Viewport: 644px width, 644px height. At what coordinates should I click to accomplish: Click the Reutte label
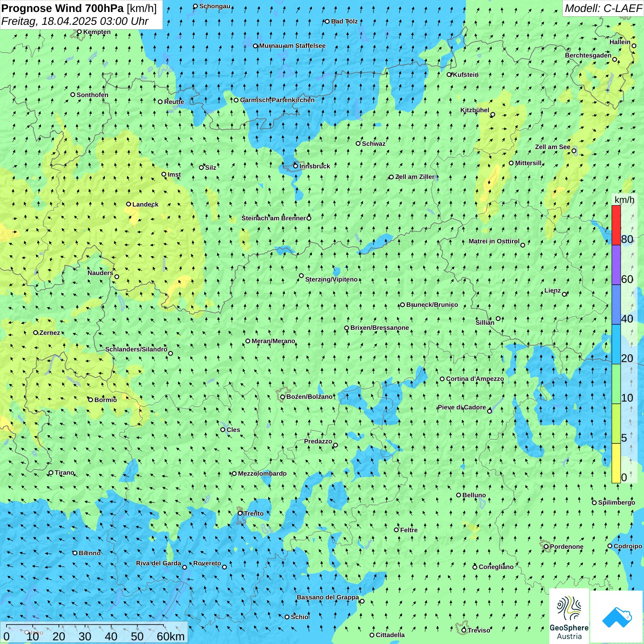pyautogui.click(x=174, y=102)
